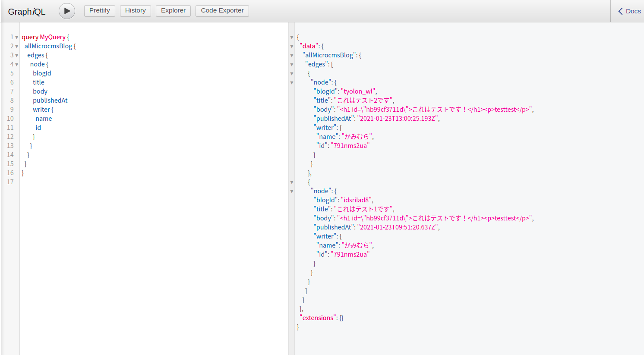Click the GraphiQL logo title

[x=27, y=12]
